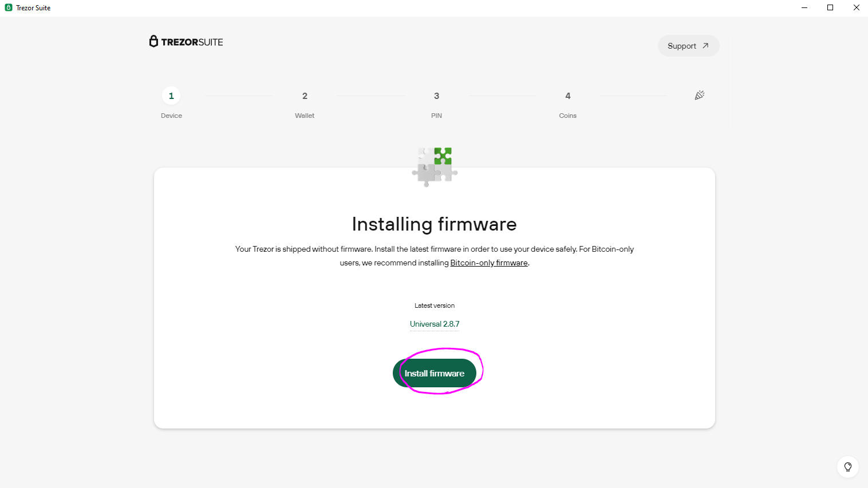Close the Trezor Suite window
The image size is (868, 488).
click(856, 7)
